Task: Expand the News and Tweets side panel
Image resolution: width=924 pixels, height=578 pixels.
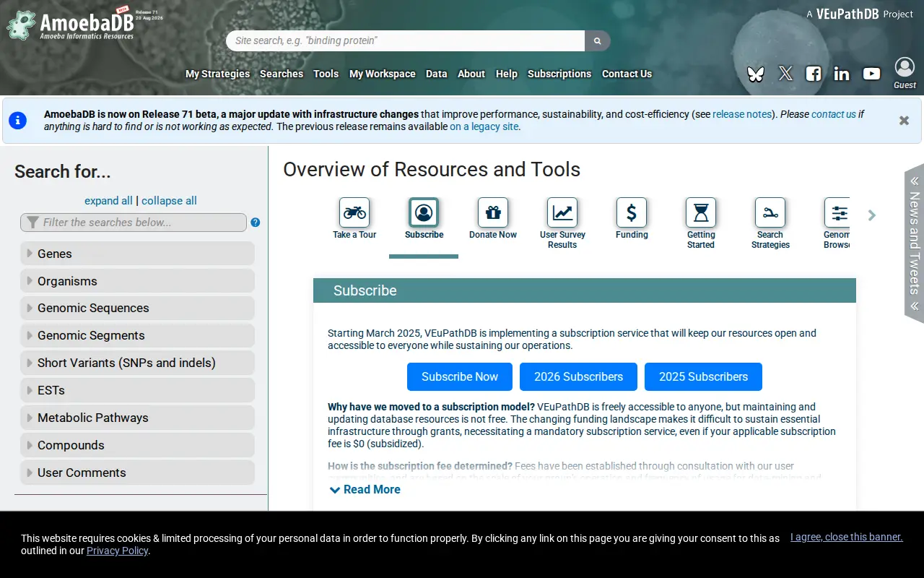Action: 914,243
